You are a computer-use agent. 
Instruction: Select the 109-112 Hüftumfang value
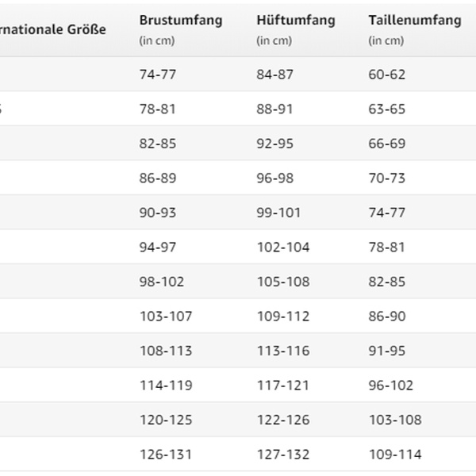[x=283, y=317]
